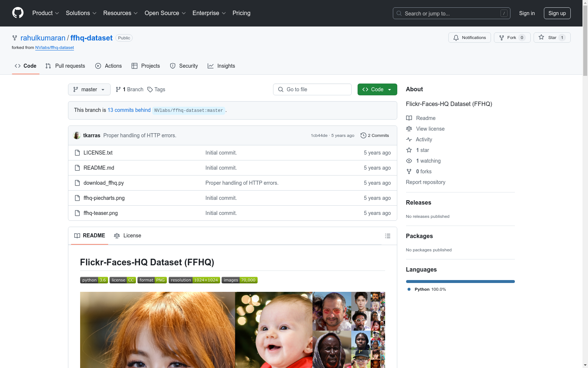Viewport: 588px width, 368px height.
Task: View the Insights tab
Action: 221,66
